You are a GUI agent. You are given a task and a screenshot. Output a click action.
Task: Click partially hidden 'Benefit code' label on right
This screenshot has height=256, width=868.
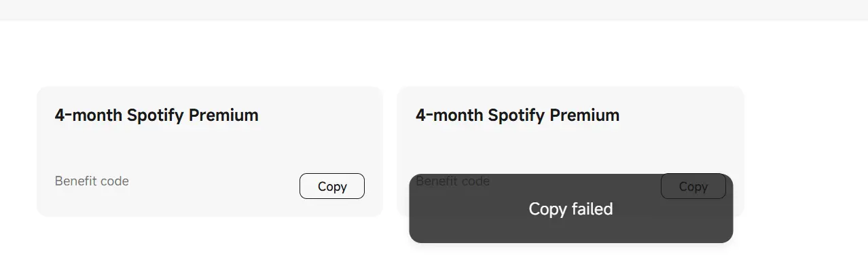452,181
